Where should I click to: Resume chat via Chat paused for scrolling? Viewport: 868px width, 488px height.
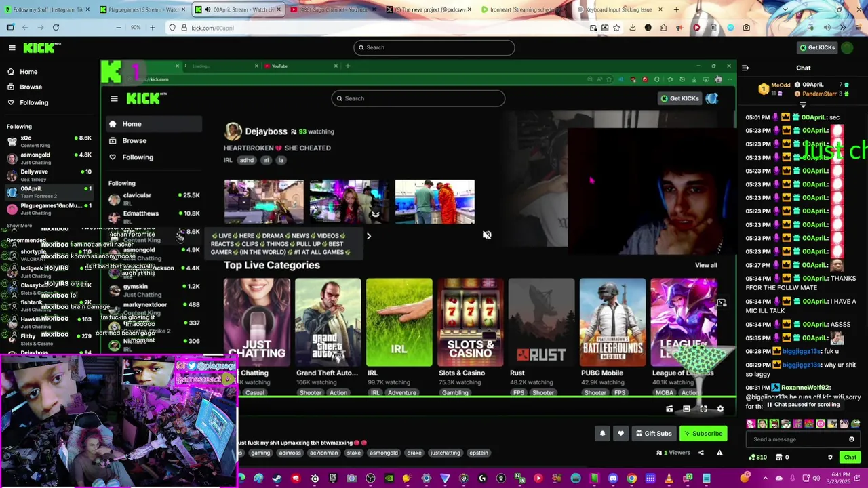tap(803, 405)
